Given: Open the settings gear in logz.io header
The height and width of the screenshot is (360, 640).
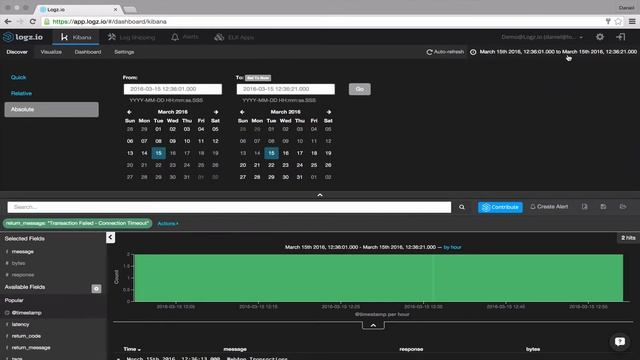Looking at the screenshot, I should pos(600,37).
